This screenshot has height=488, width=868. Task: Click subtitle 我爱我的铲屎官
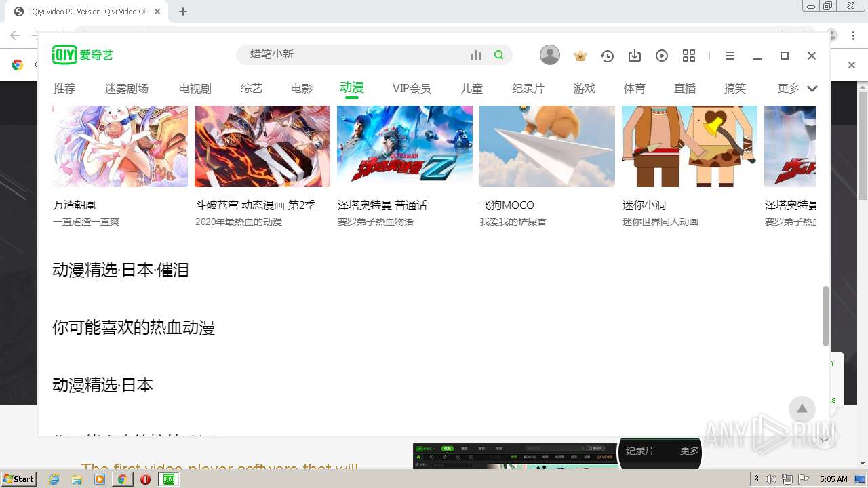[513, 222]
